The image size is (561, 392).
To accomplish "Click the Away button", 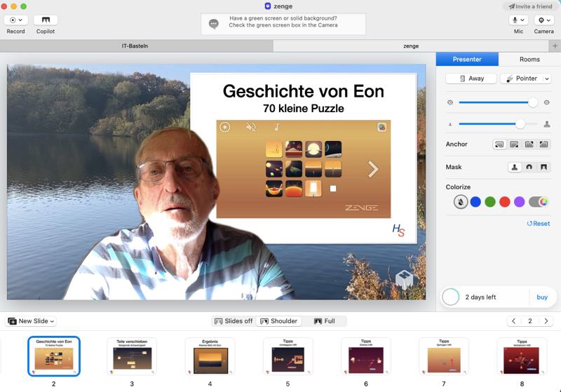I will (x=471, y=79).
